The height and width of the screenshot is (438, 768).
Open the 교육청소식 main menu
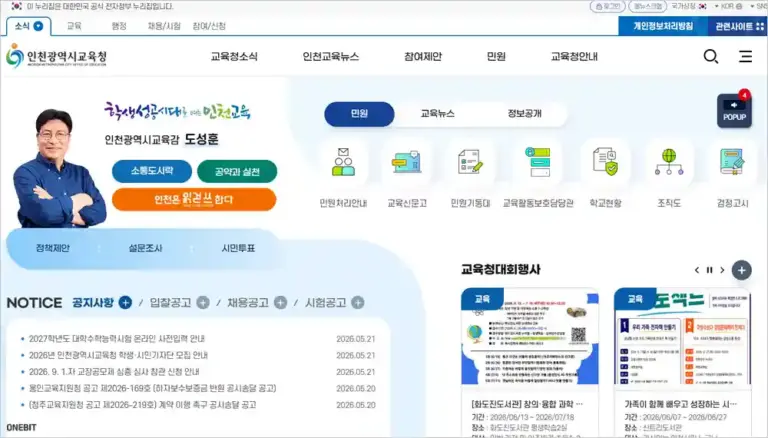point(234,56)
